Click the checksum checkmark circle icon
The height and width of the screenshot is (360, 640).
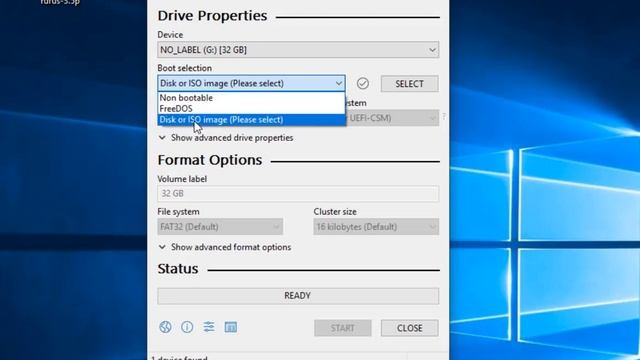pos(362,83)
